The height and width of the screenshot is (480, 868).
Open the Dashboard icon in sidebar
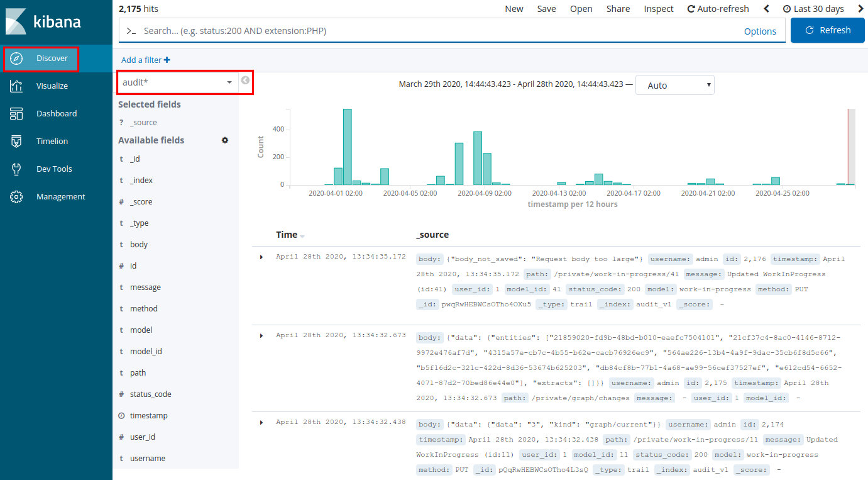pos(17,114)
